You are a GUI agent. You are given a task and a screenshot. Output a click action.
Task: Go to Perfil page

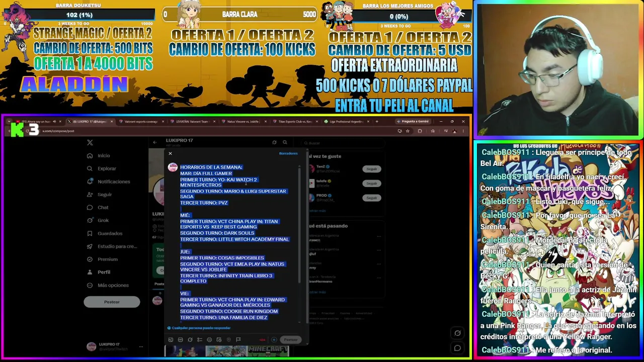[99, 272]
